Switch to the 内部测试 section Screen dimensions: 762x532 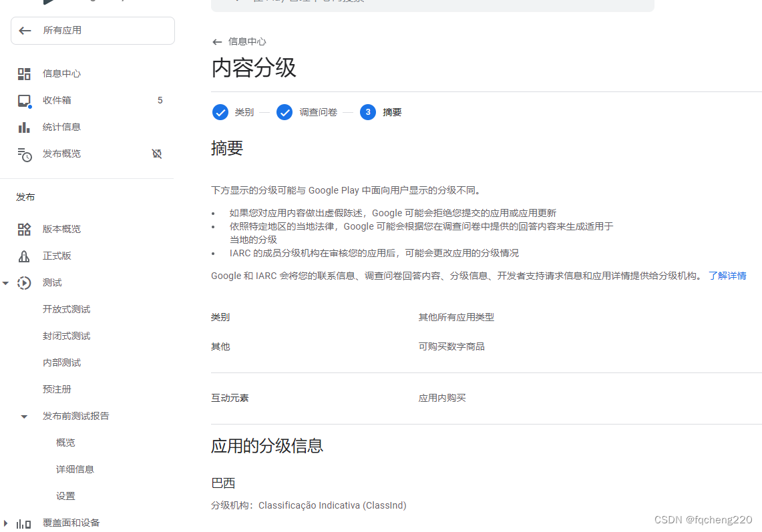61,362
